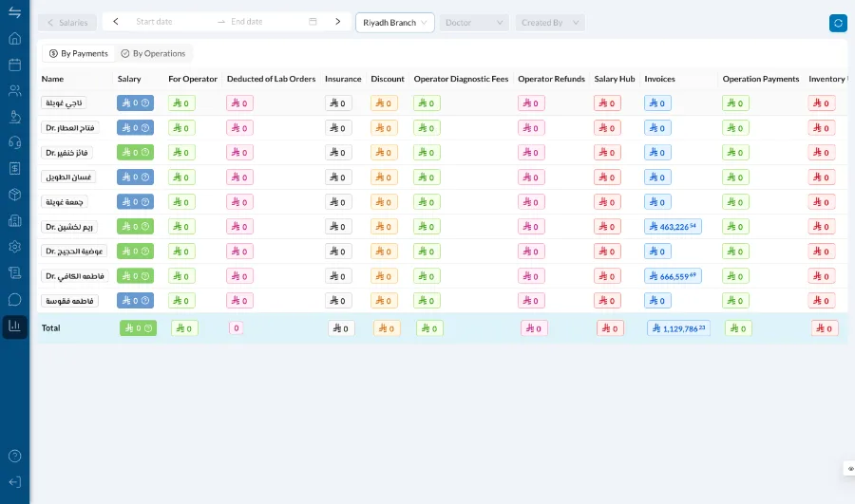
Task: Open the Dr. فائز خنفير name tag
Action: click(x=66, y=153)
